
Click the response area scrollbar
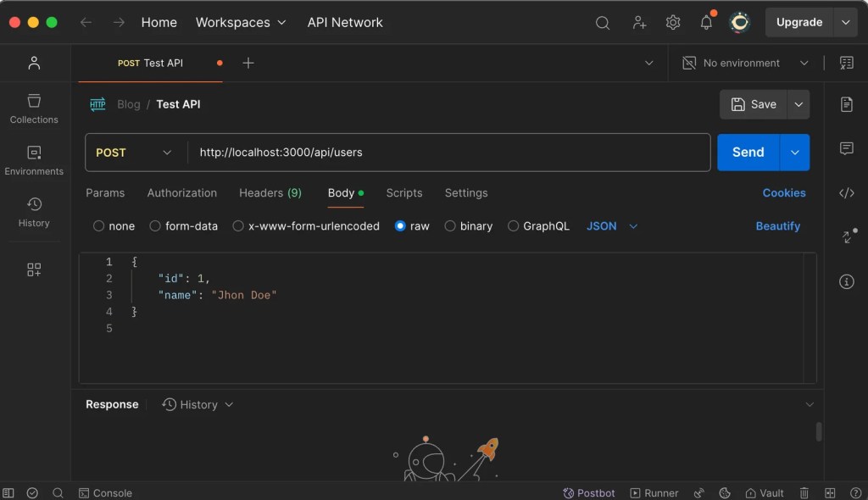(x=819, y=432)
